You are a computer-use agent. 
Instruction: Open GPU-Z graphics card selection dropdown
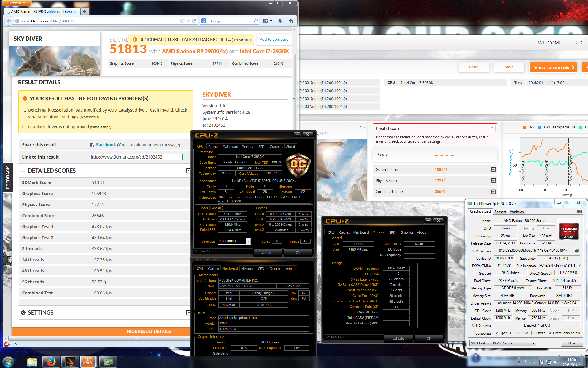coord(503,343)
